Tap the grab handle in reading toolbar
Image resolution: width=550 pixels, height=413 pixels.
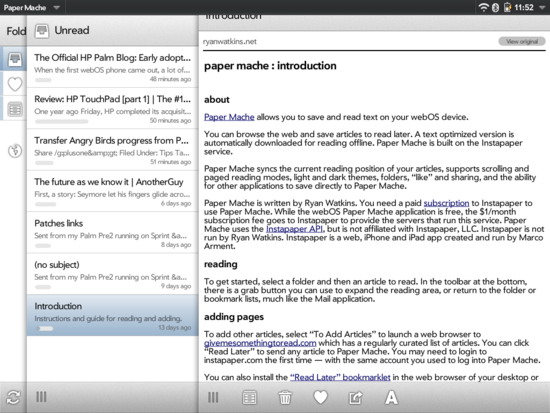(213, 397)
